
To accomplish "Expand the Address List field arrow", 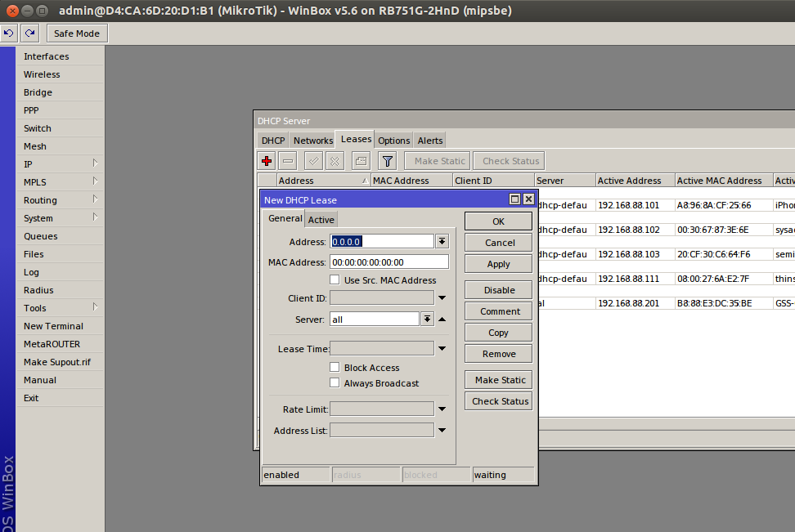I will 442,430.
